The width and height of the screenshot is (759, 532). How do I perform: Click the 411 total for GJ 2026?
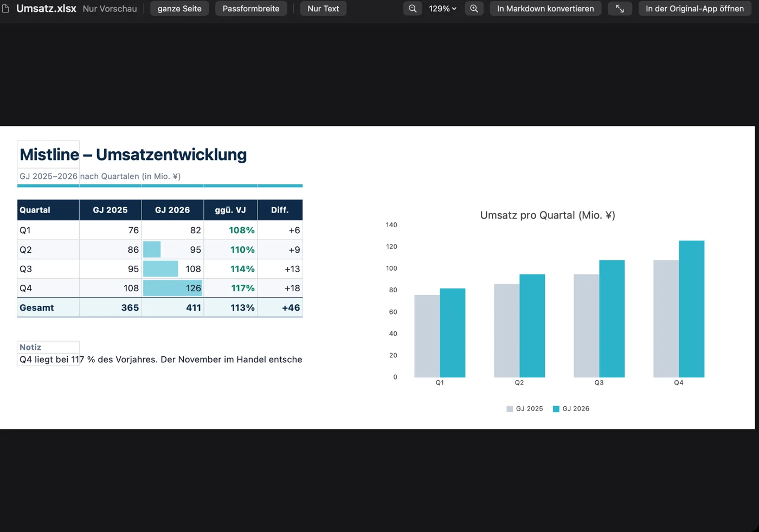coord(172,307)
